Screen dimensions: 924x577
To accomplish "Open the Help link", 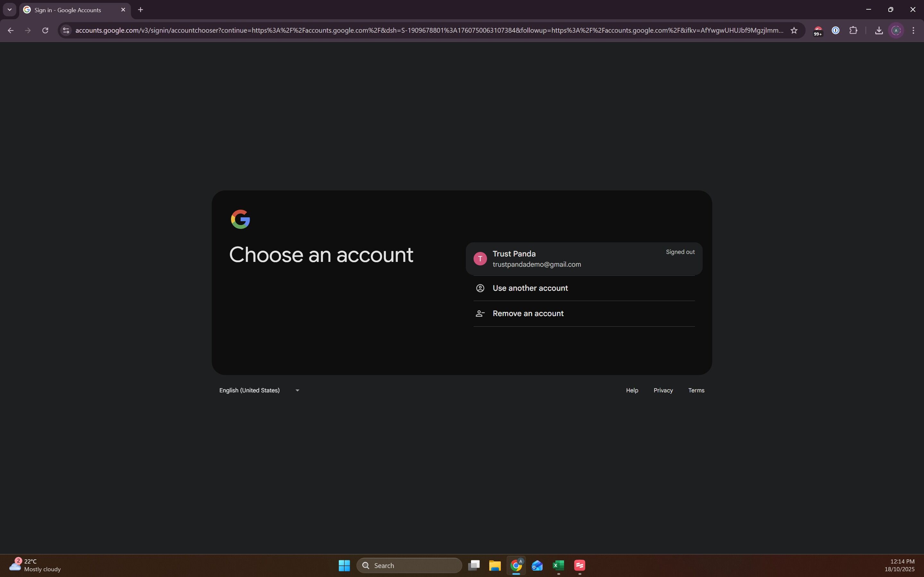I will [632, 390].
